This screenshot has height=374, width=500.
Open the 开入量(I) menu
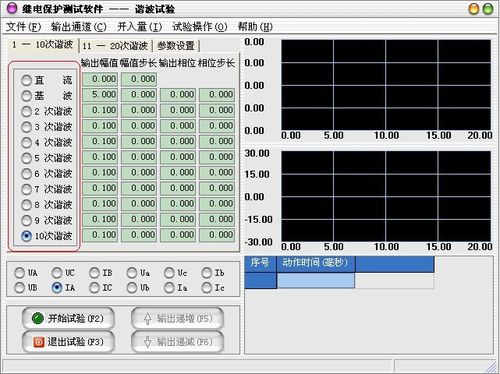[140, 27]
